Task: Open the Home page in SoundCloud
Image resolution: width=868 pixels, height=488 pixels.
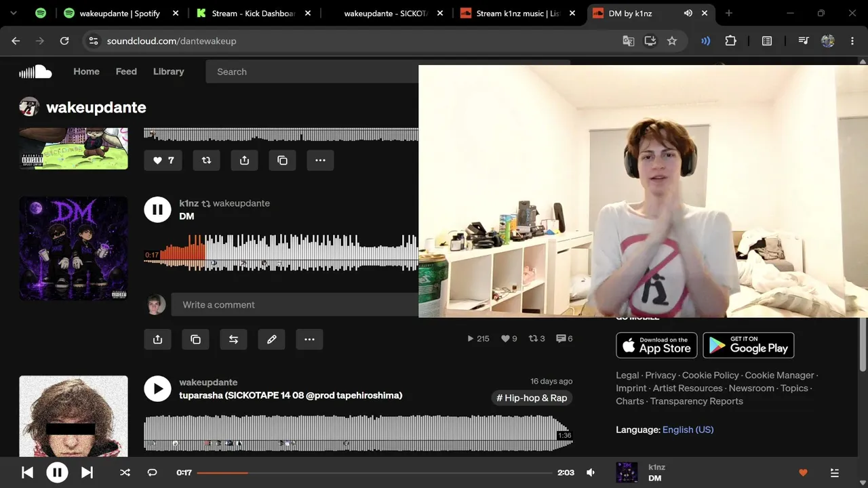Action: (86, 71)
